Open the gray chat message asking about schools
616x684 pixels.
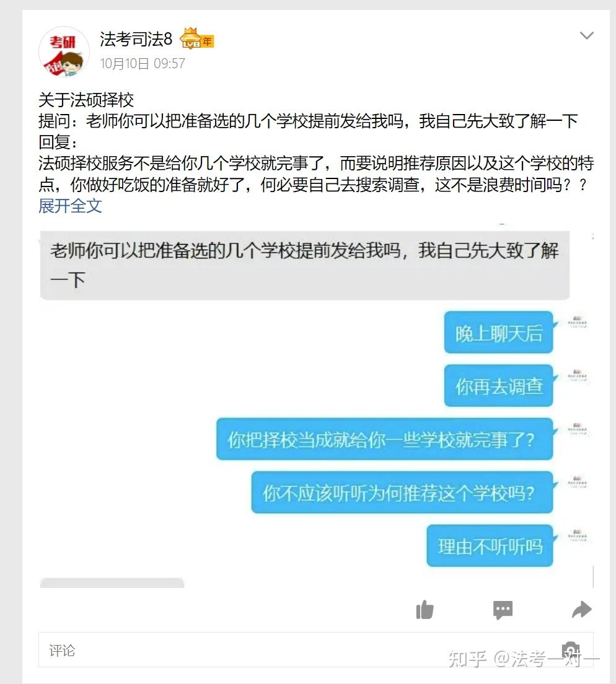point(305,265)
